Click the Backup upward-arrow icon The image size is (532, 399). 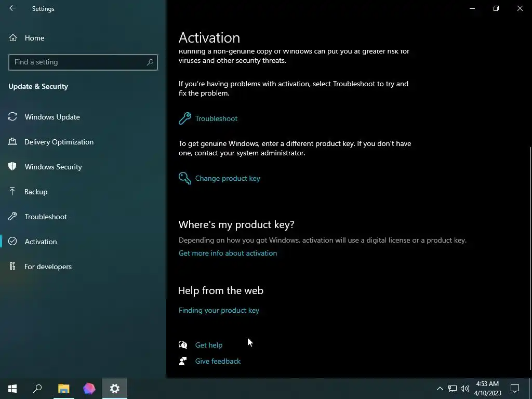12,191
